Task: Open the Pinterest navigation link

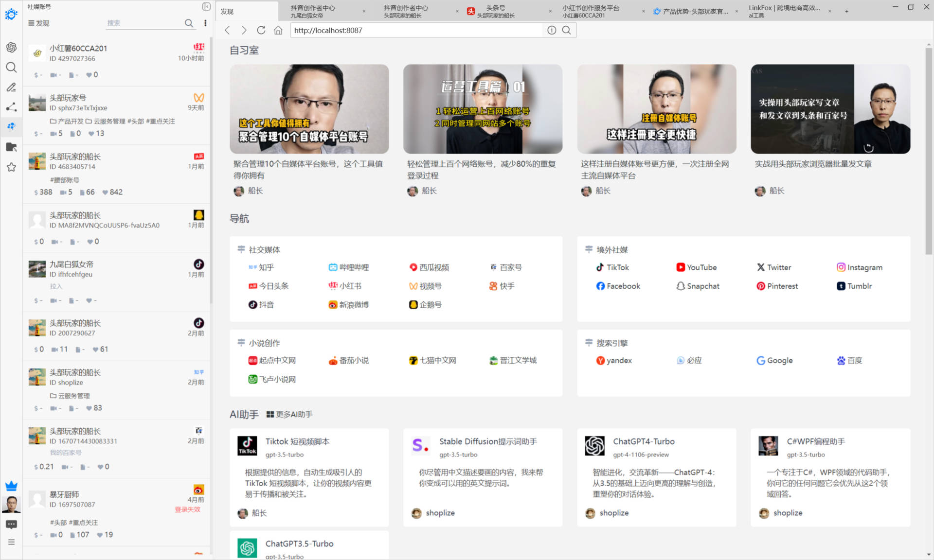Action: click(777, 286)
